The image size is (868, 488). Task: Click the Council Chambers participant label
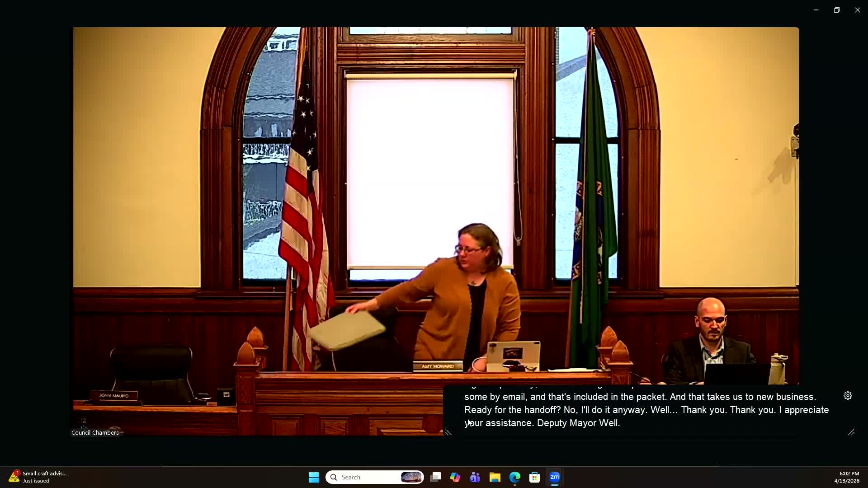click(x=95, y=432)
